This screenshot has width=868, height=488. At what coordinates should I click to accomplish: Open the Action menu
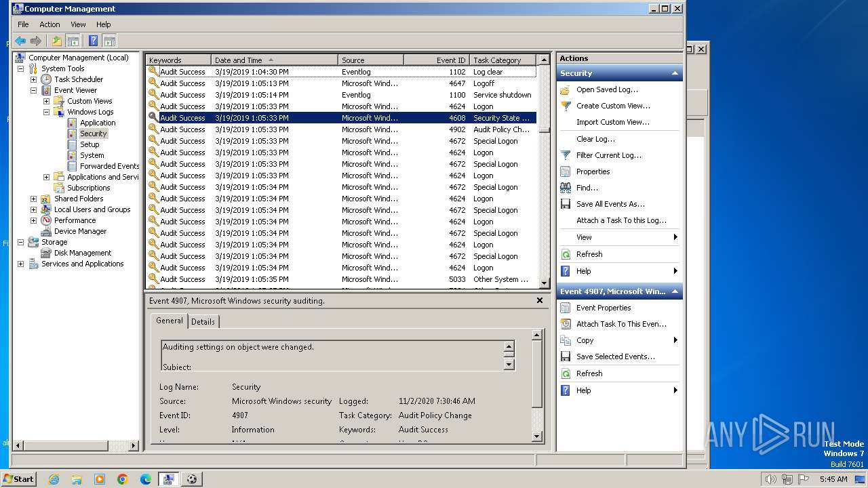coord(50,24)
